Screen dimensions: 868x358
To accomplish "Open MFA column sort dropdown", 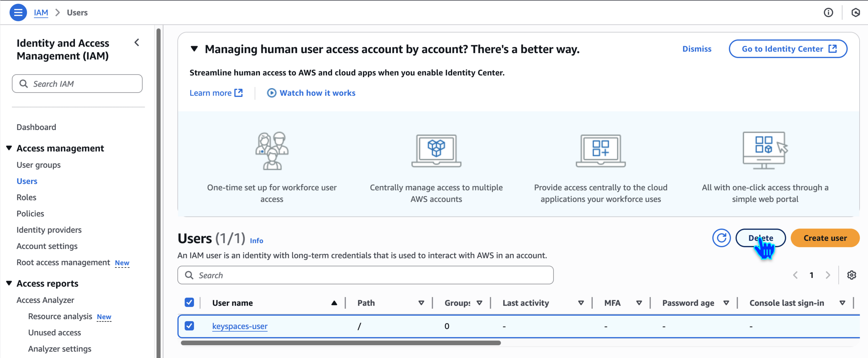I will (x=639, y=303).
